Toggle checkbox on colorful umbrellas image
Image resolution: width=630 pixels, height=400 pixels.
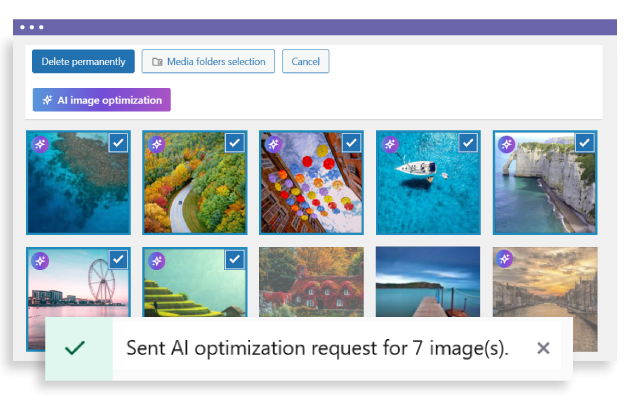pyautogui.click(x=351, y=143)
